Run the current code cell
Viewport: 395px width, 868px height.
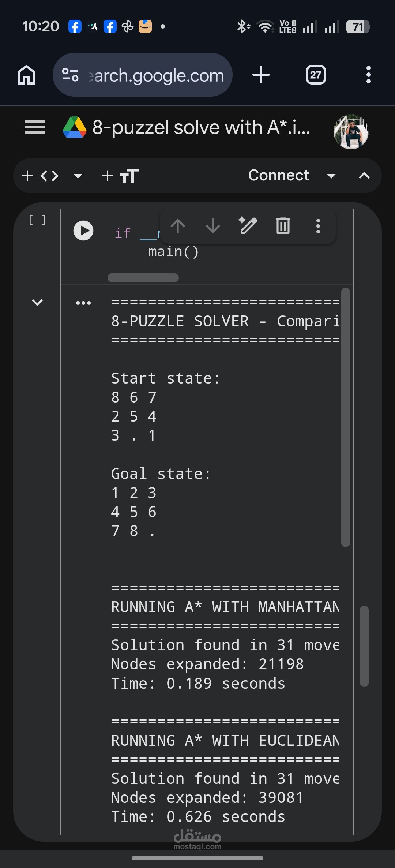click(83, 231)
